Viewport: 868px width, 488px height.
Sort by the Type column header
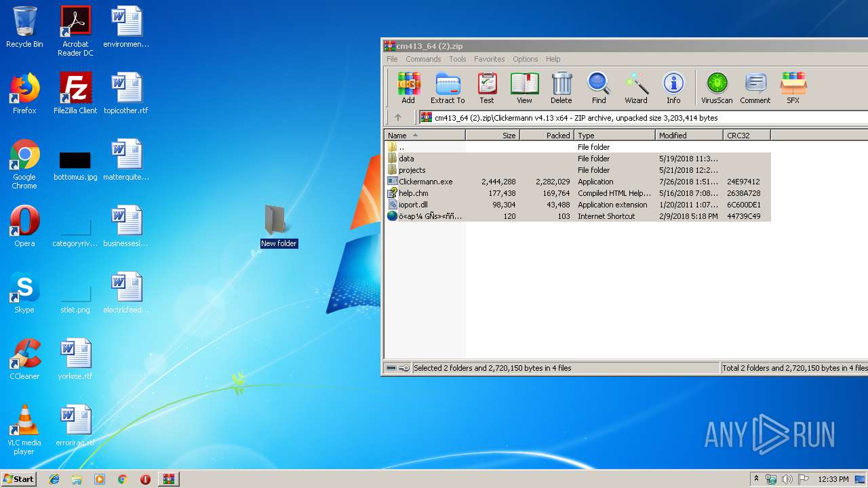614,136
